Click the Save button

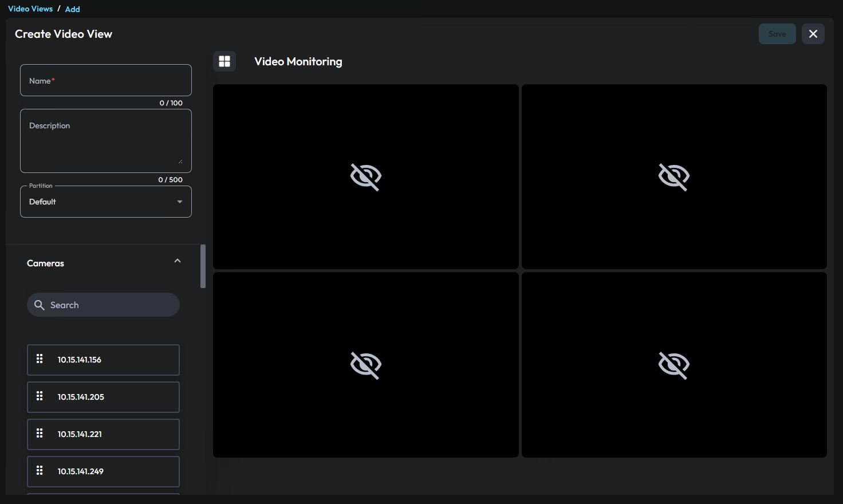click(777, 34)
